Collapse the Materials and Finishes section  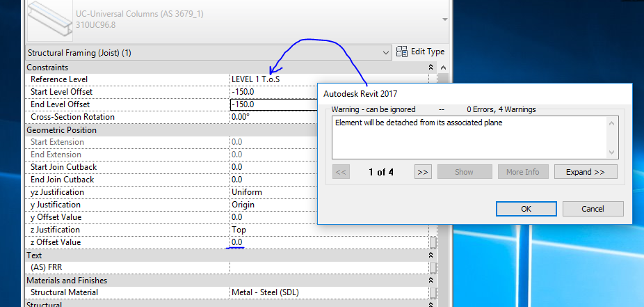(430, 281)
